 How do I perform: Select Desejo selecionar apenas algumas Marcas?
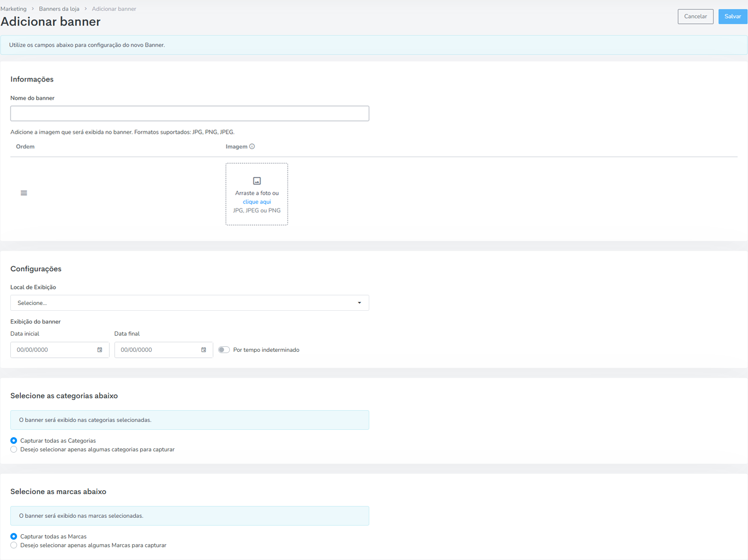tap(14, 545)
